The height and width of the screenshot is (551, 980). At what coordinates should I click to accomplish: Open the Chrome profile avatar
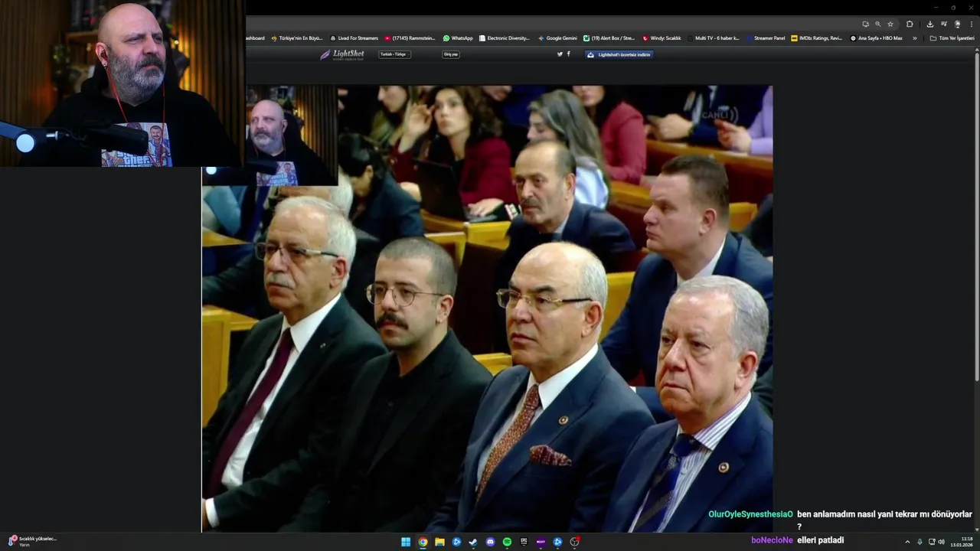pos(957,24)
